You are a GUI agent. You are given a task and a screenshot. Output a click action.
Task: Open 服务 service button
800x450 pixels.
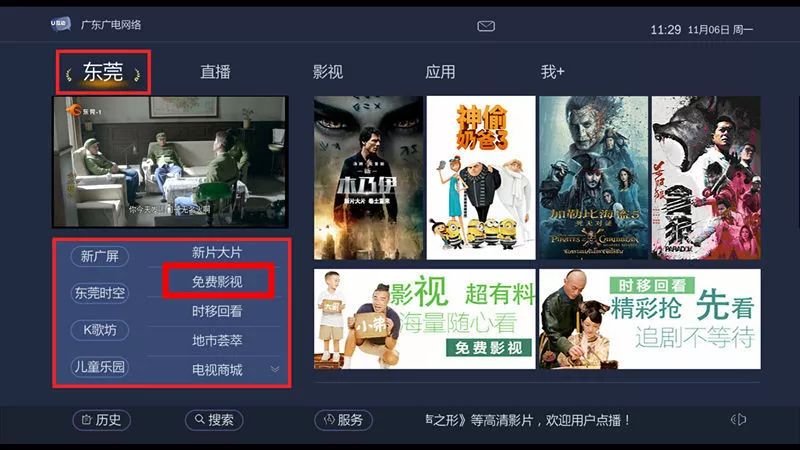343,420
